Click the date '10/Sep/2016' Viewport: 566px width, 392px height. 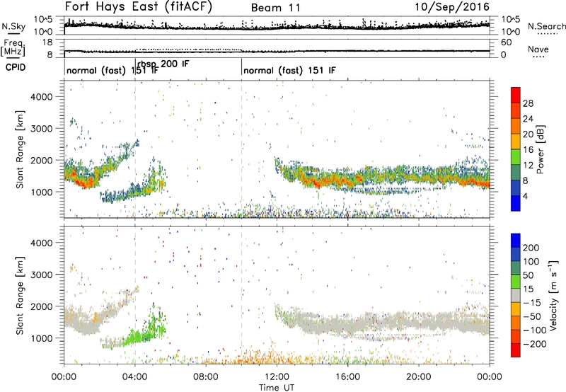click(x=452, y=7)
